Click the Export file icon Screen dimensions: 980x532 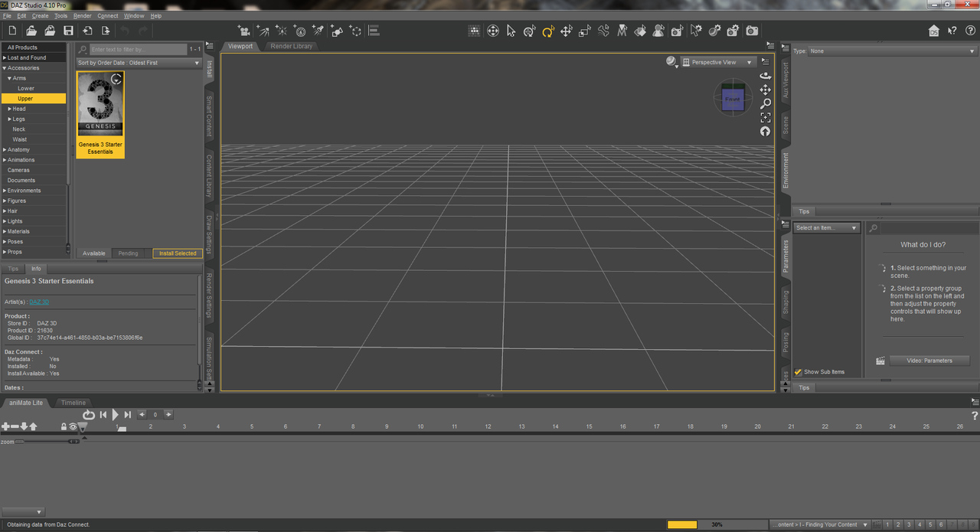[x=106, y=31]
